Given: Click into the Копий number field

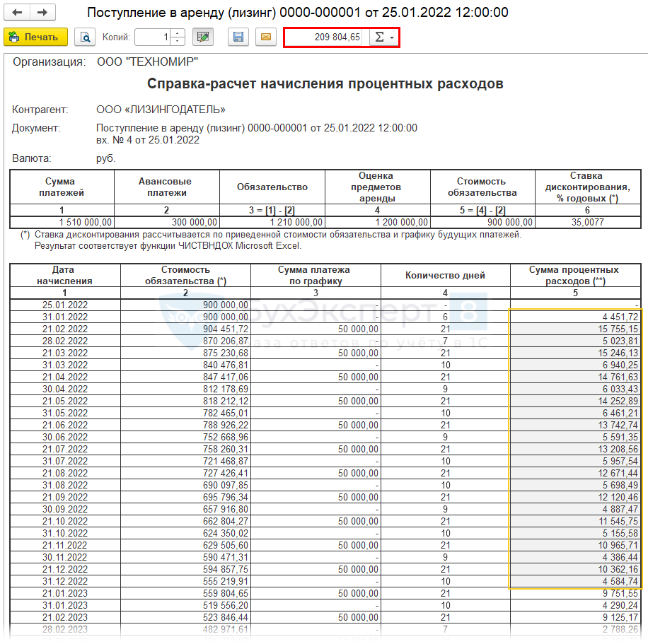Looking at the screenshot, I should point(152,37).
